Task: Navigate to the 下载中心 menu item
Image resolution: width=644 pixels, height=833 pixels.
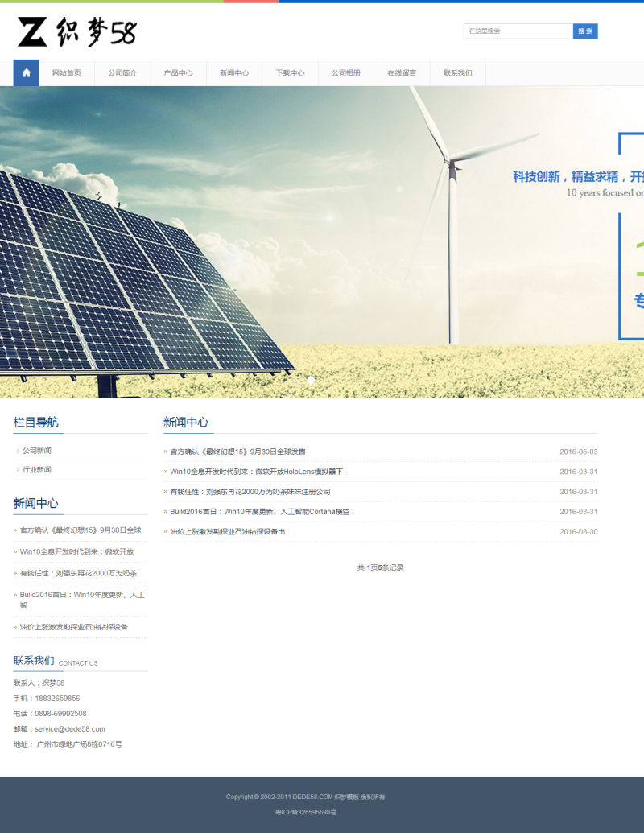Action: tap(290, 73)
